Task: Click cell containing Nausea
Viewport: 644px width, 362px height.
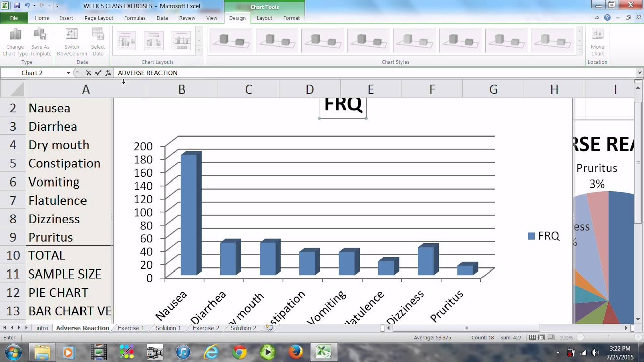Action: [x=69, y=108]
